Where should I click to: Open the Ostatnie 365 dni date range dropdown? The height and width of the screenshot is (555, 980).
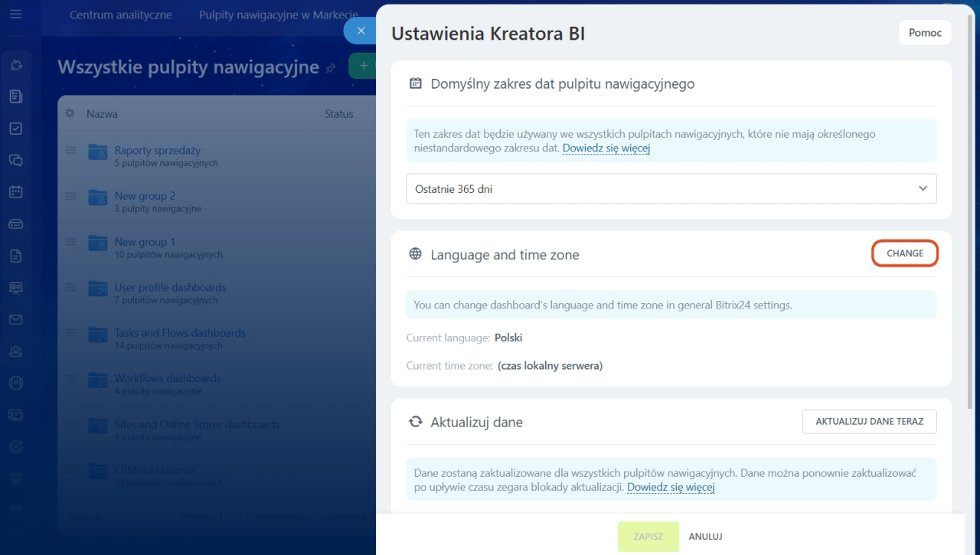671,188
